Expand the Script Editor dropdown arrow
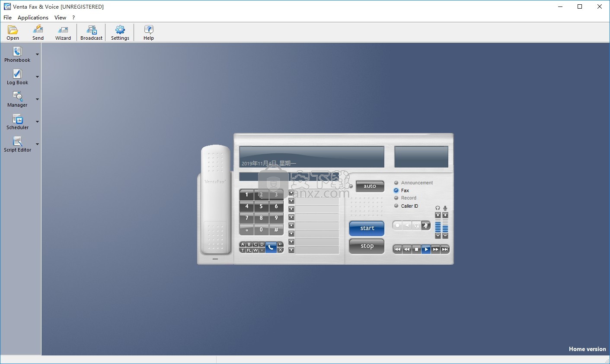This screenshot has height=364, width=610. click(x=37, y=144)
